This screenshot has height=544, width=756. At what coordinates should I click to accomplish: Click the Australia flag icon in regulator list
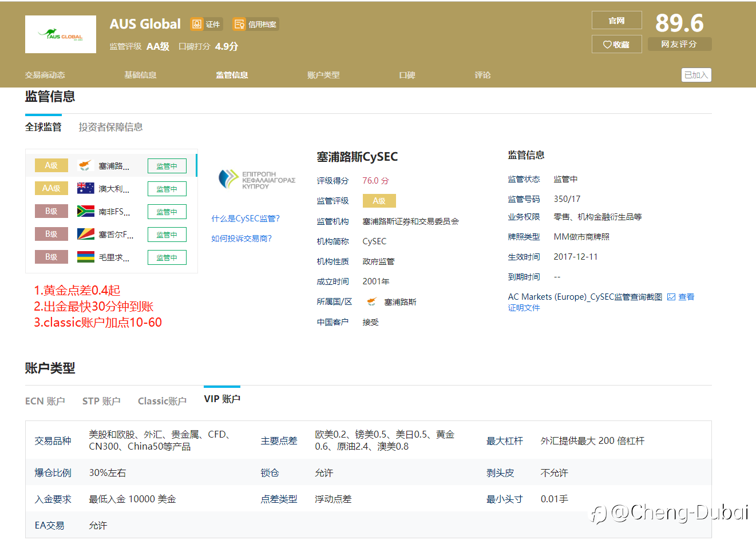[85, 188]
